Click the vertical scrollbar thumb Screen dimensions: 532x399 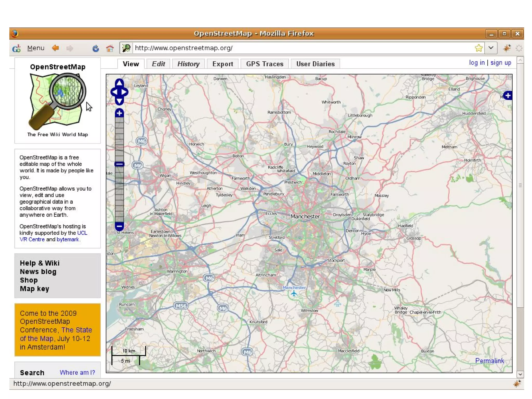(x=520, y=186)
